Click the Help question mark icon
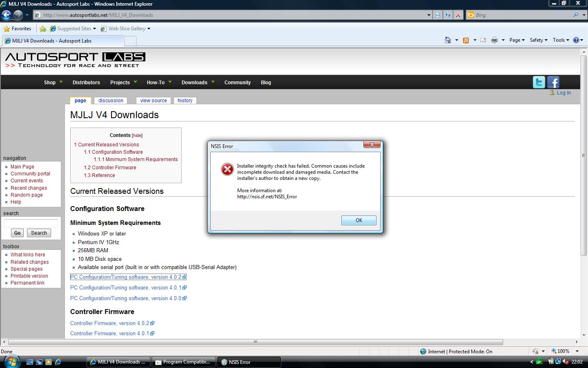Image resolution: width=588 pixels, height=368 pixels. (x=576, y=40)
